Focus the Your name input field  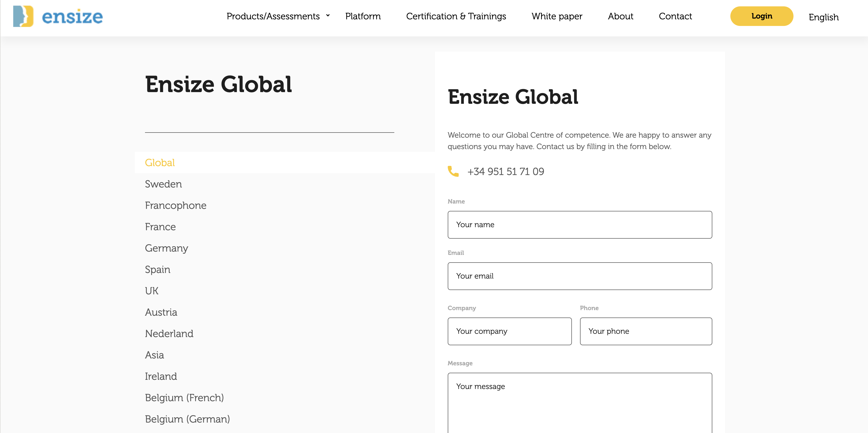[x=580, y=225]
